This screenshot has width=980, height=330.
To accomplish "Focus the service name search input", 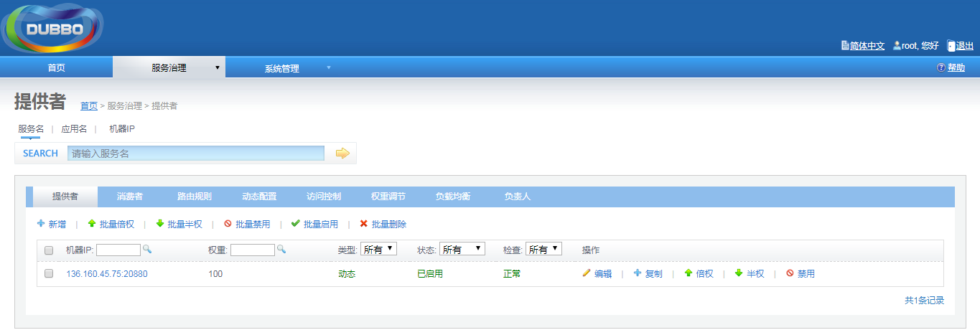I will point(196,153).
